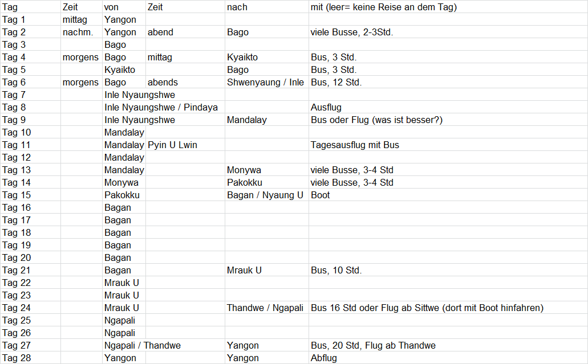Click the 'Bus 16 Std oder Flug' cell

[x=427, y=308]
